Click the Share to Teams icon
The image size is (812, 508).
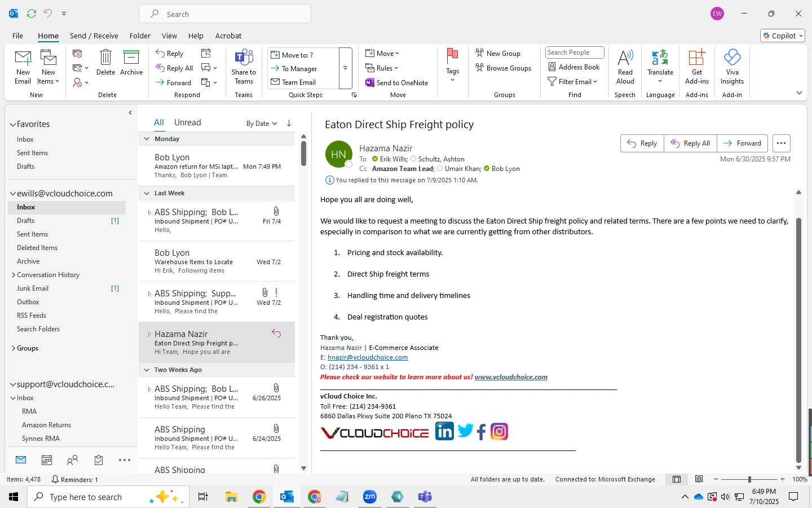pos(244,67)
